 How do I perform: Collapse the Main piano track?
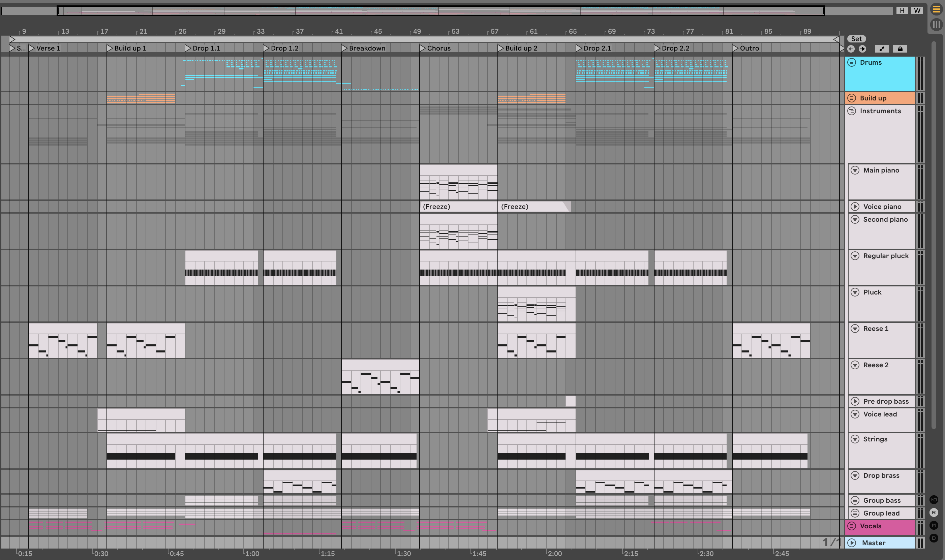855,170
